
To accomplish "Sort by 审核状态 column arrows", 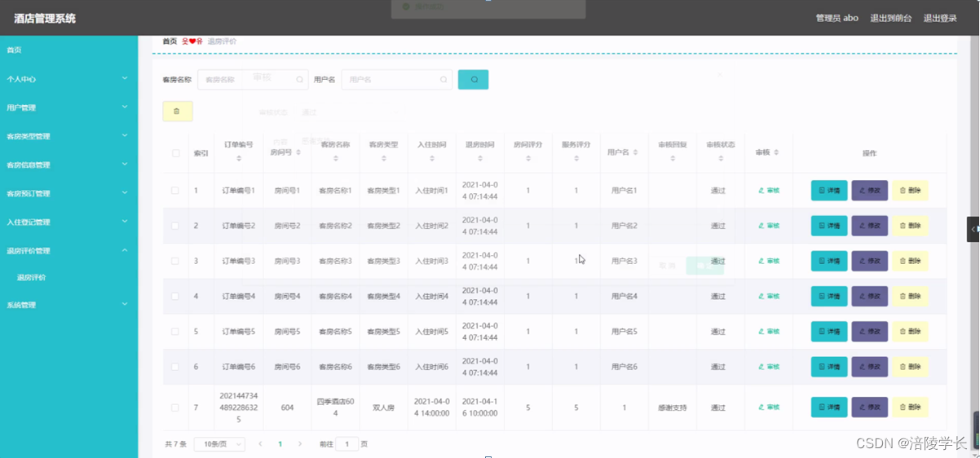I will (721, 158).
